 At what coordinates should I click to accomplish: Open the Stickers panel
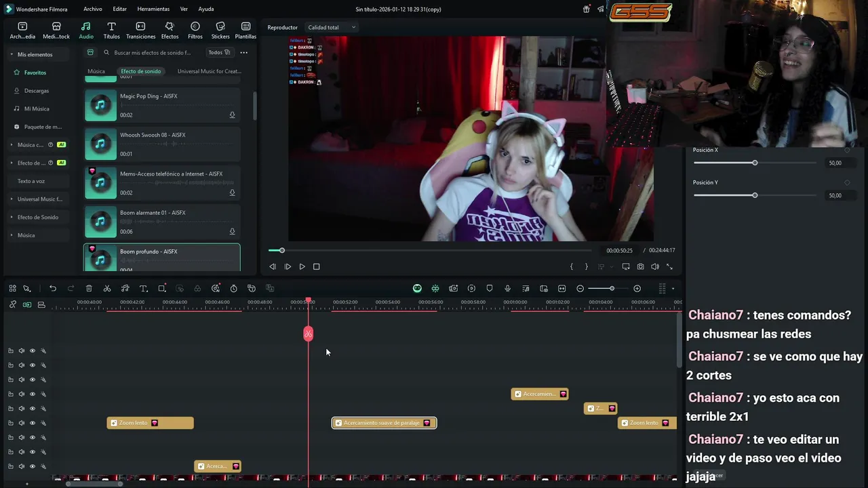click(220, 30)
